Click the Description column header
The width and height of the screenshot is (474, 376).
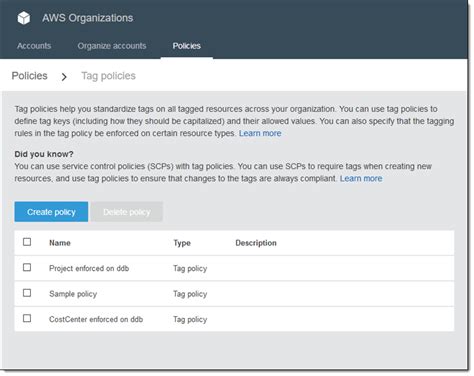pyautogui.click(x=256, y=243)
